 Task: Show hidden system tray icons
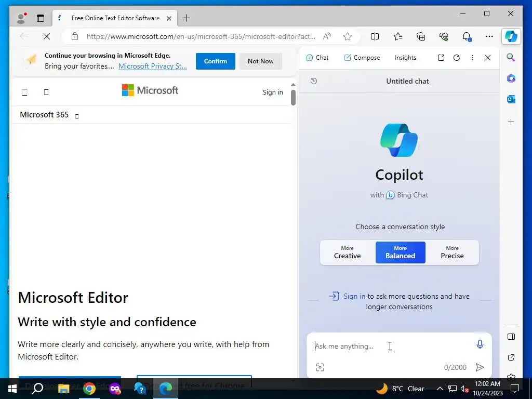(440, 389)
